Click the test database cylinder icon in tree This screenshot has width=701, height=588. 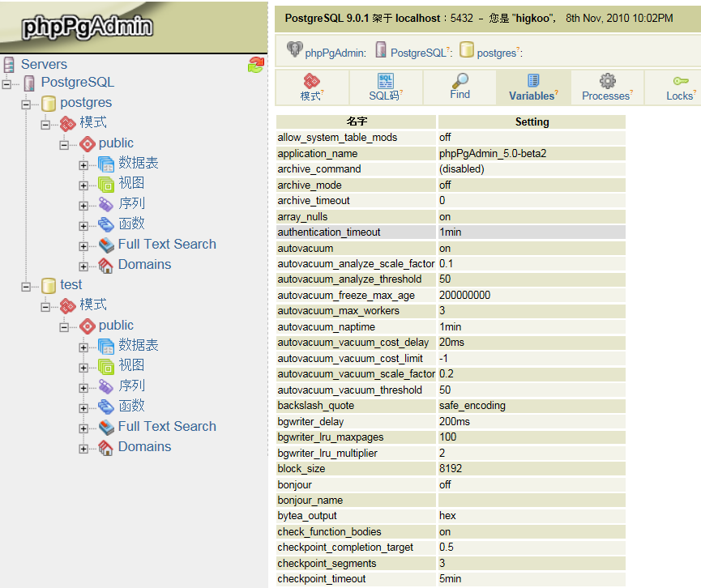pos(49,286)
